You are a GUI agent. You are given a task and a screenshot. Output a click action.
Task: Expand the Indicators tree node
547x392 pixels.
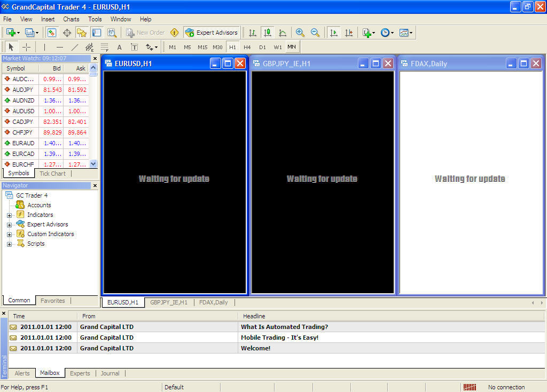[9, 215]
